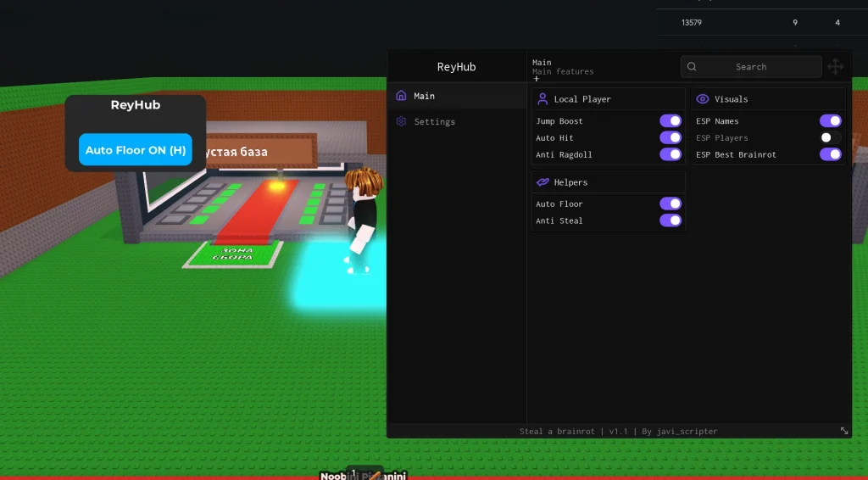Enable the ESP Players toggle
Screen dimensions: 868x480
[830, 138]
